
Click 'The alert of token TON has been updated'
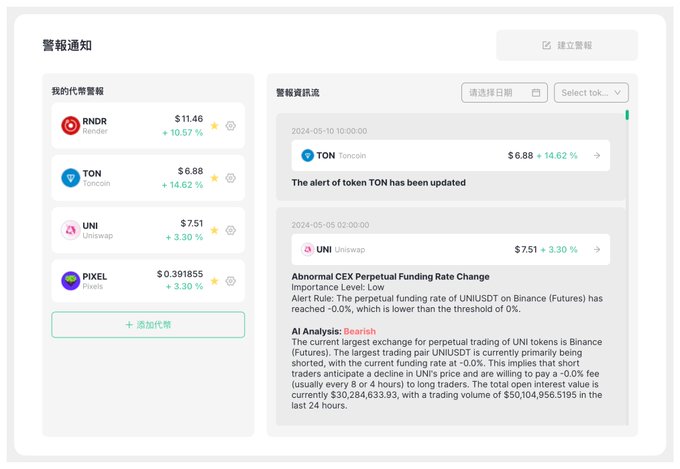click(x=379, y=183)
